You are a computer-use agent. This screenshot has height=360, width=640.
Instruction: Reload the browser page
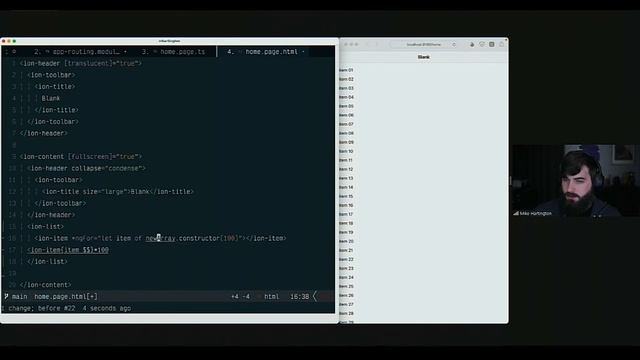[x=454, y=44]
